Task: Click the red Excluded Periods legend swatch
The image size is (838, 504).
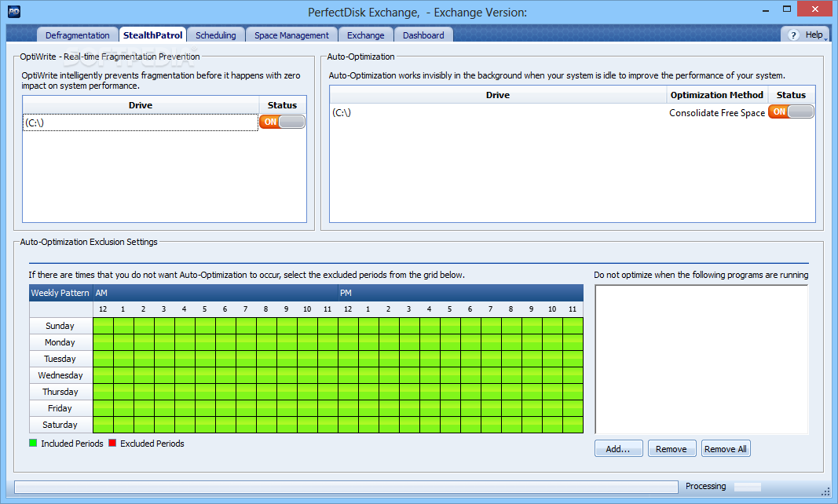Action: click(x=112, y=443)
